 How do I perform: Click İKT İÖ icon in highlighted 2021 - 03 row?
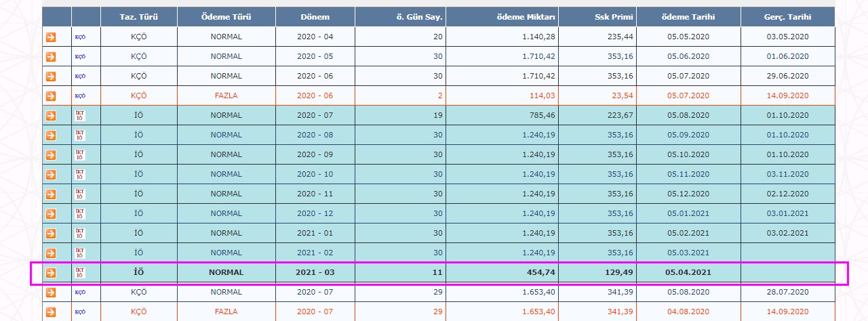click(80, 273)
